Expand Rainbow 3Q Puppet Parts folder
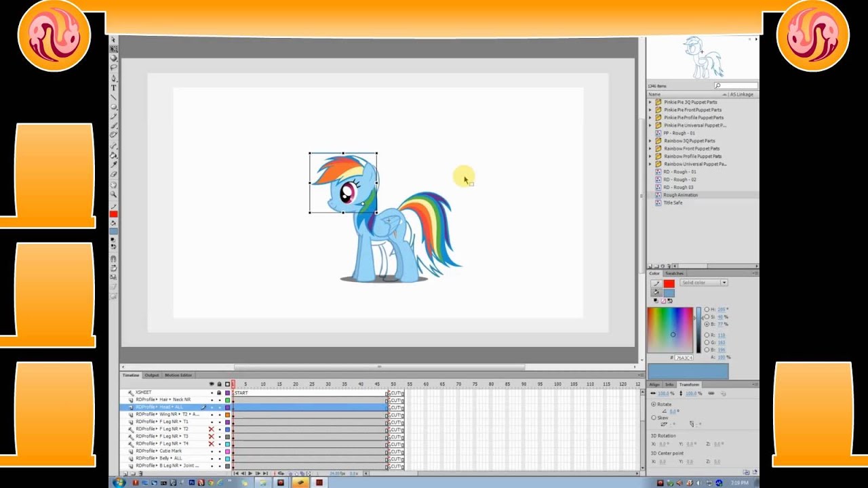 tap(650, 141)
